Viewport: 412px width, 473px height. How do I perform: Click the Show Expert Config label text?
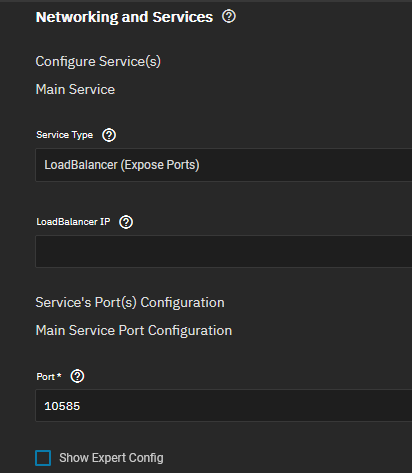pyautogui.click(x=111, y=458)
